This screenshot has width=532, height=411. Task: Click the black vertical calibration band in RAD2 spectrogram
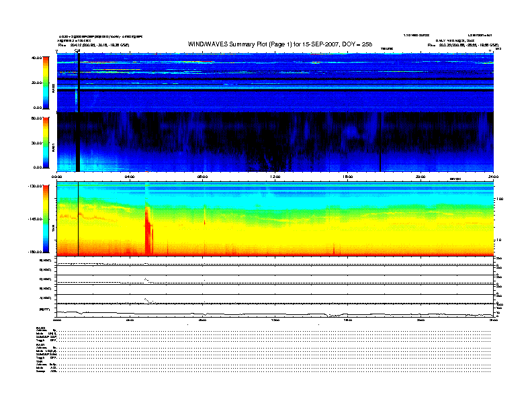tap(79, 83)
